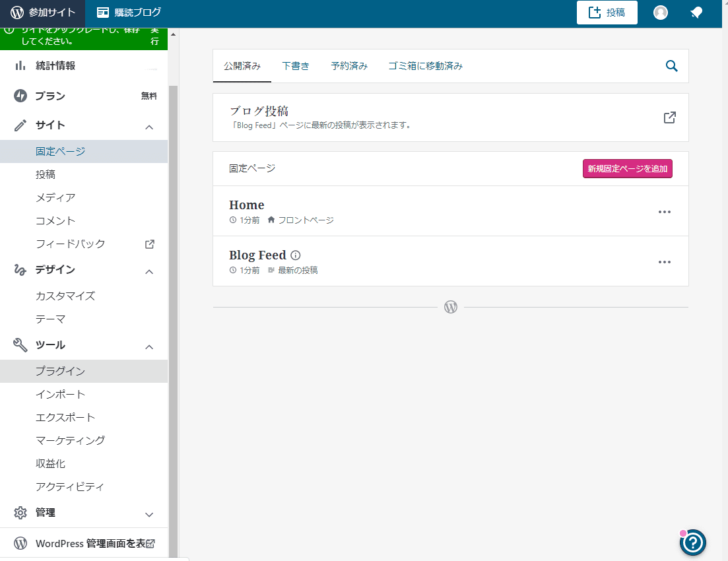Open the Home page for editing

click(247, 205)
